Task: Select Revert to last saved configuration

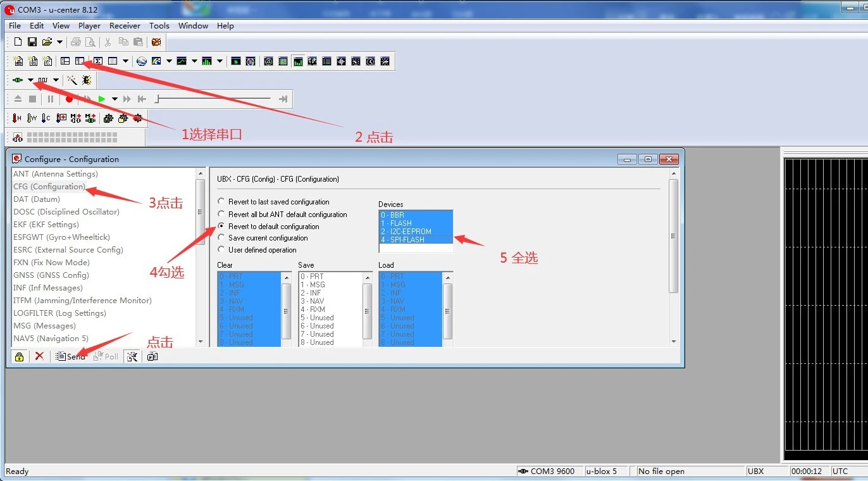Action: pyautogui.click(x=274, y=202)
